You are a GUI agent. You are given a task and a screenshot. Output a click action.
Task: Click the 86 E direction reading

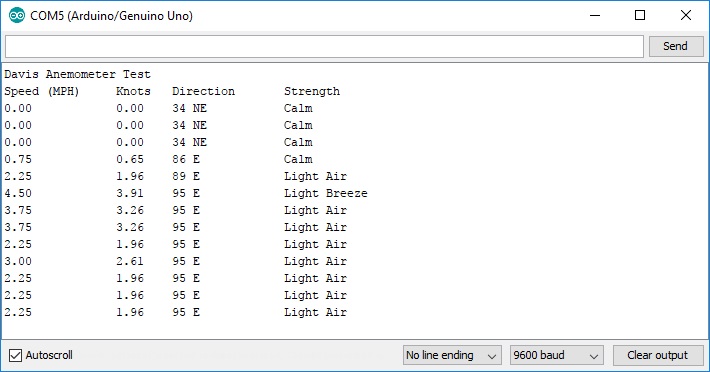186,159
